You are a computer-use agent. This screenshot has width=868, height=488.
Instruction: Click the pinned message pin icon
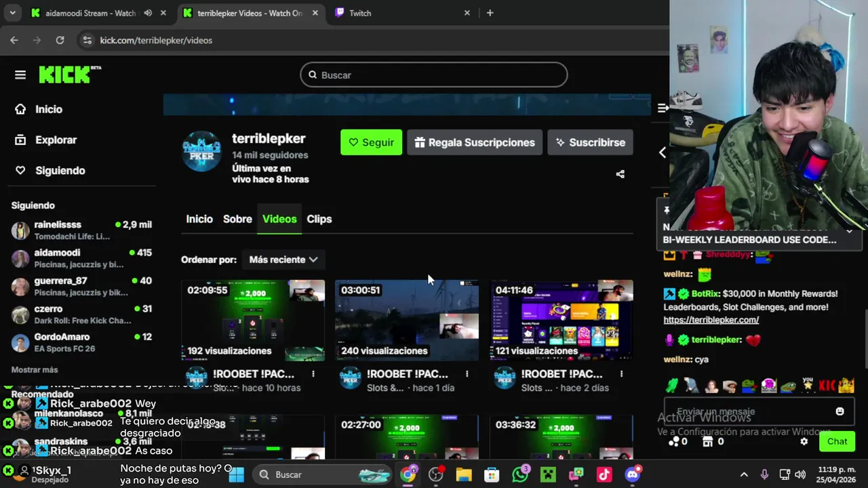(x=667, y=210)
